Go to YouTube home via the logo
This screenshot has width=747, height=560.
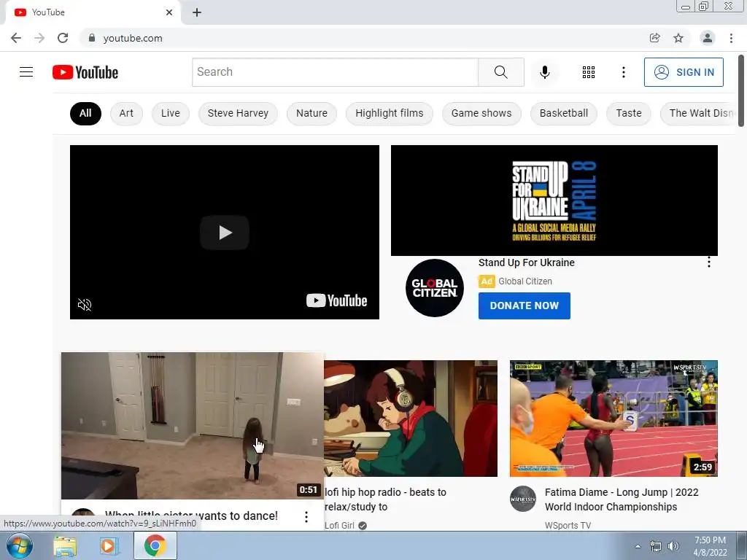click(x=85, y=72)
